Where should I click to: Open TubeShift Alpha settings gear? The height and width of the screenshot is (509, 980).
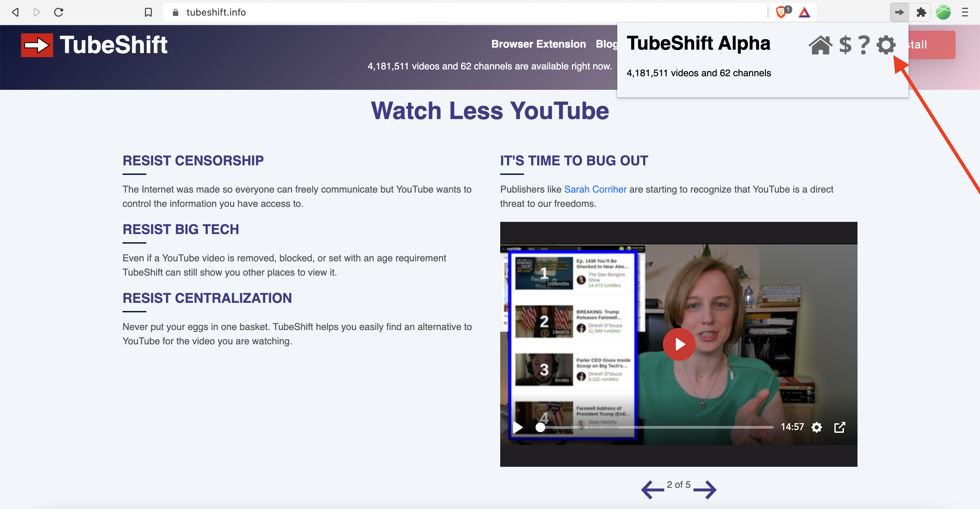click(886, 45)
